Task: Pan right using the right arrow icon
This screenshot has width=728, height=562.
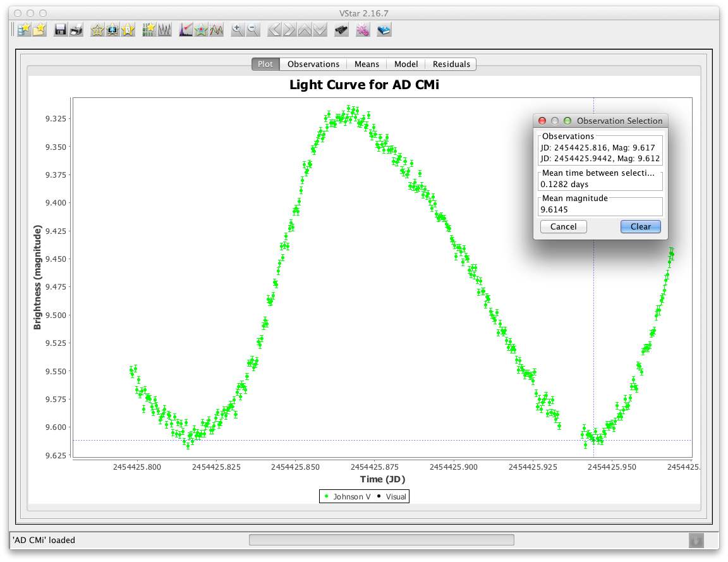Action: [x=289, y=30]
